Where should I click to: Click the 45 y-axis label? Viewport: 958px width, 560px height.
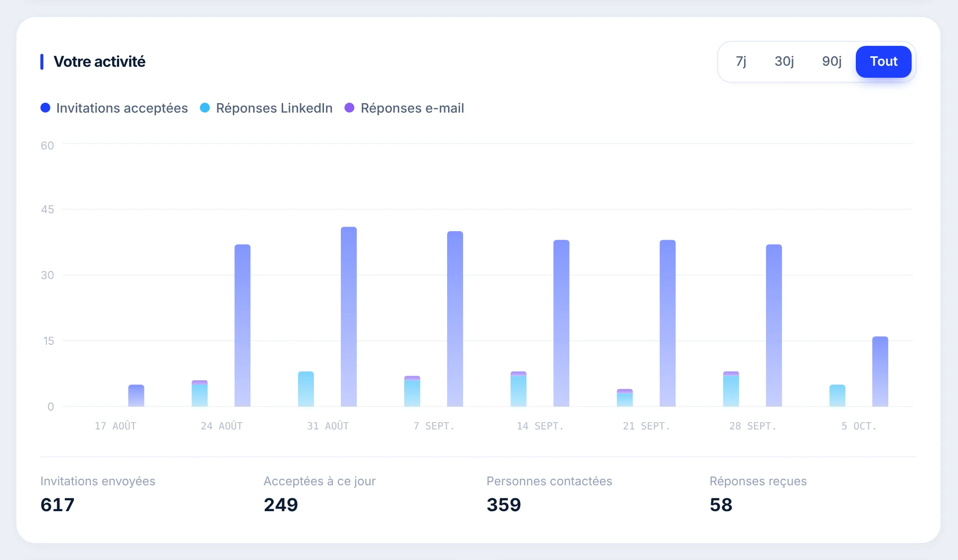click(47, 209)
